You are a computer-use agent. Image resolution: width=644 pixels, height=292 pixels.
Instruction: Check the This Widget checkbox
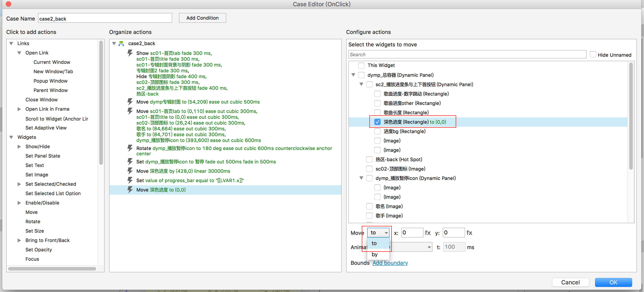361,65
